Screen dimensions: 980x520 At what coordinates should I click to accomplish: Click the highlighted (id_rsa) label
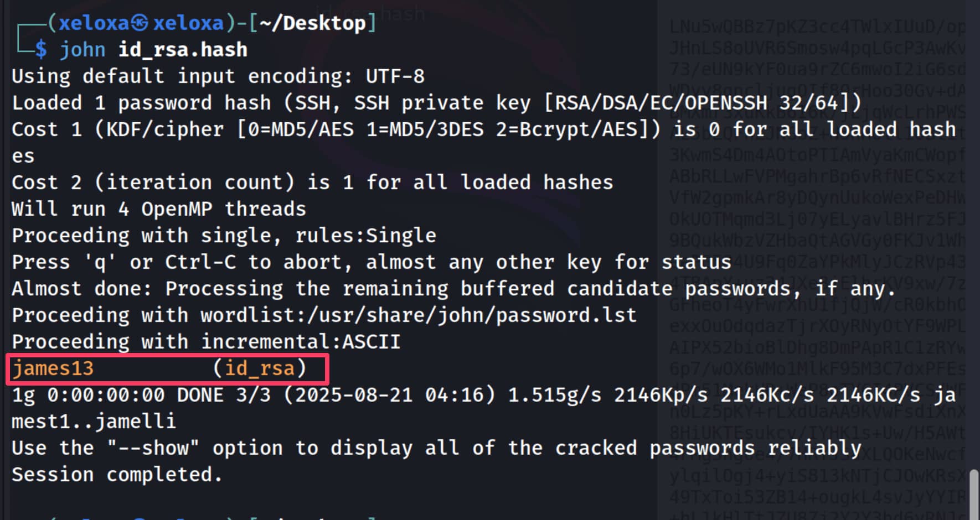[259, 368]
